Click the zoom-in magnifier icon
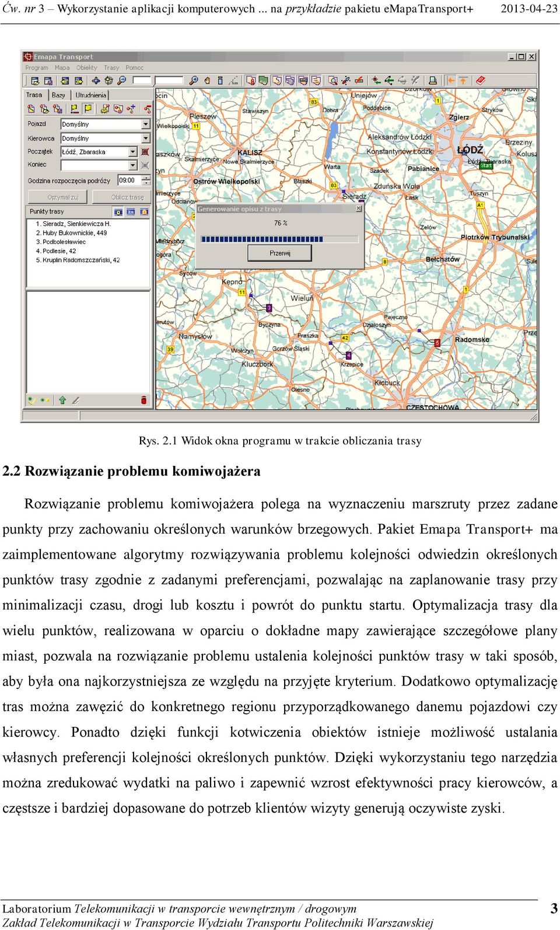Screen dimensions: 560x930 pos(194,81)
